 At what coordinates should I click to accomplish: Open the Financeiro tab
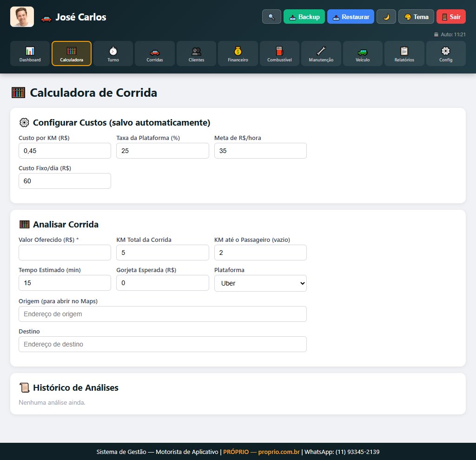click(238, 53)
